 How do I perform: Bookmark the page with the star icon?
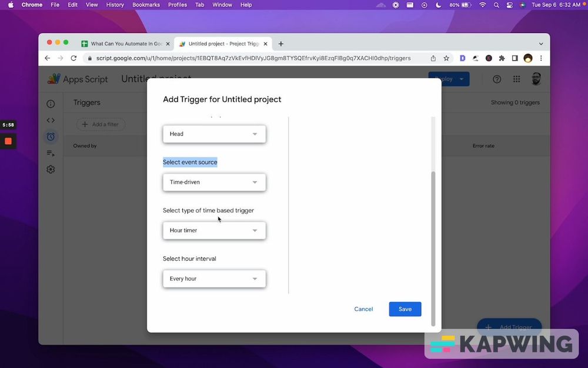pos(446,58)
